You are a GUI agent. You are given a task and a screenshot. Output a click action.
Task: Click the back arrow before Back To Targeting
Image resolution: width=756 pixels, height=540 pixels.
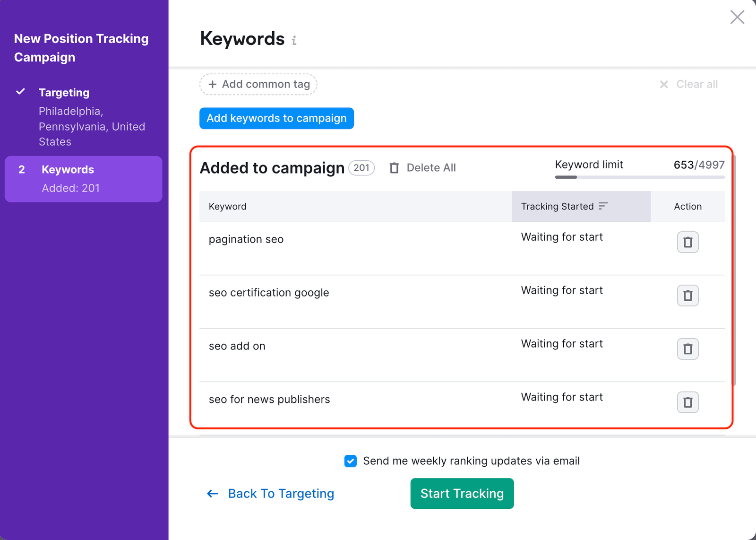pyautogui.click(x=212, y=493)
